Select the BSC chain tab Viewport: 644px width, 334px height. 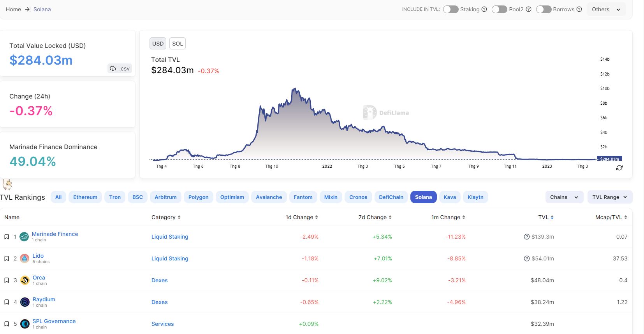click(x=137, y=197)
